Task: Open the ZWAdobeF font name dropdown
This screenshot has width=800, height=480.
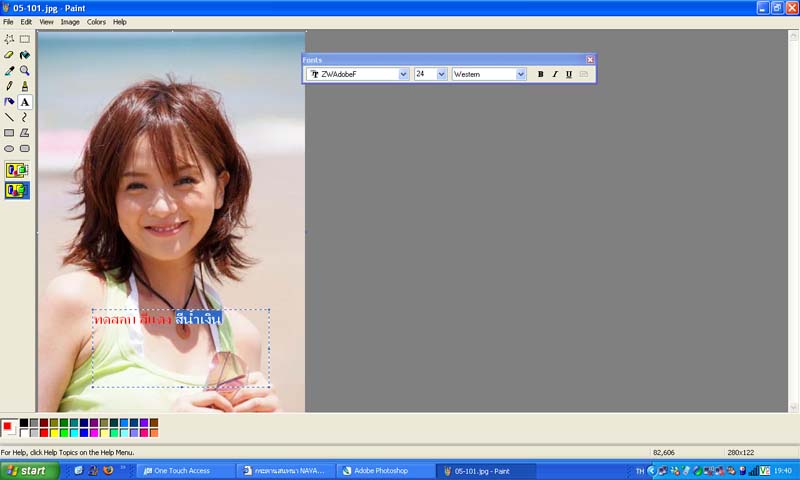Action: point(404,74)
